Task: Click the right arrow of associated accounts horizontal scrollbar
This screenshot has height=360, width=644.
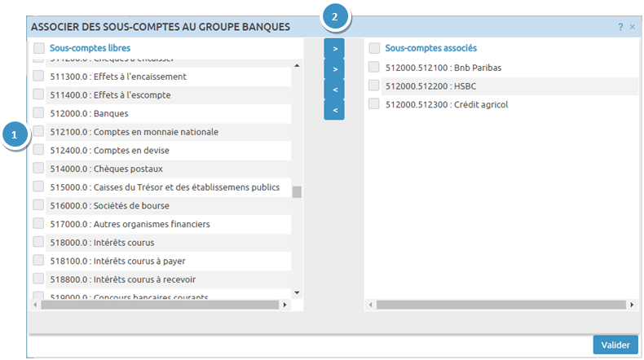Action: (632, 305)
